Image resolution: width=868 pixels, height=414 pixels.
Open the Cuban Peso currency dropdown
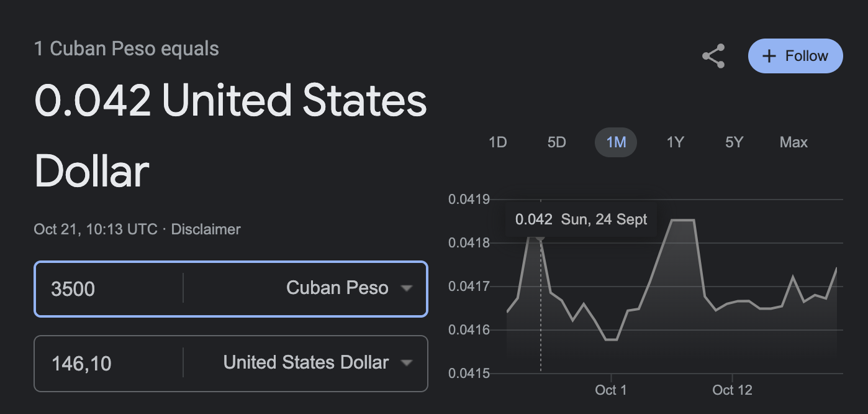coord(349,288)
